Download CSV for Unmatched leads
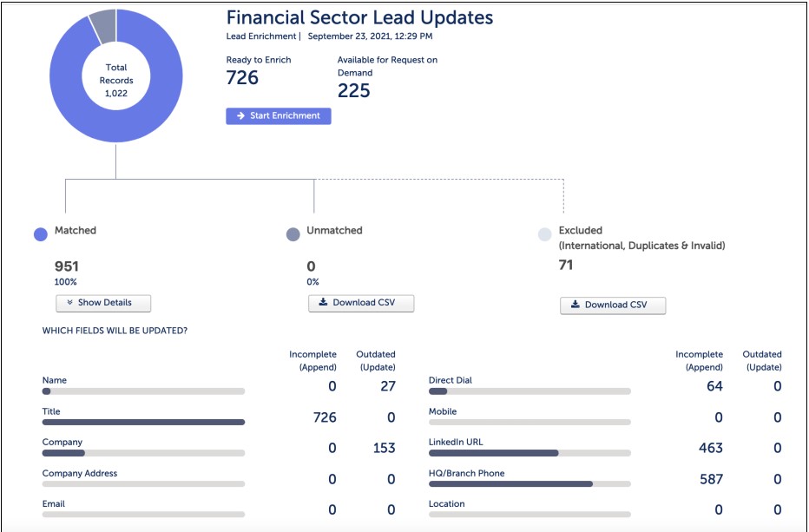 [x=361, y=303]
